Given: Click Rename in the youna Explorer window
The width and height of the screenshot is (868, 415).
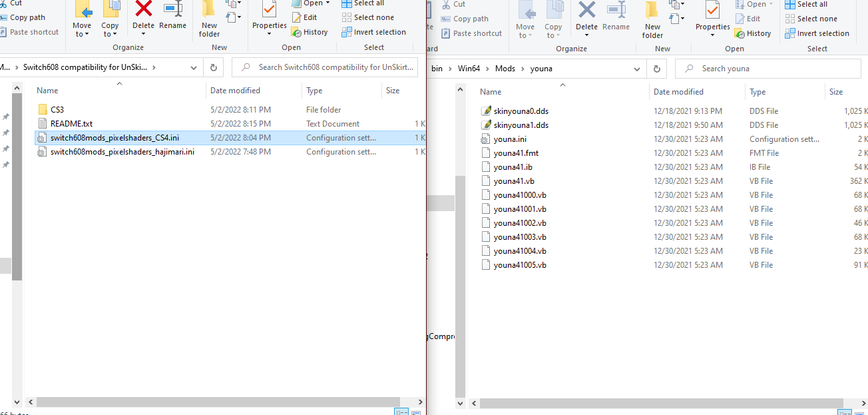Looking at the screenshot, I should 616,17.
